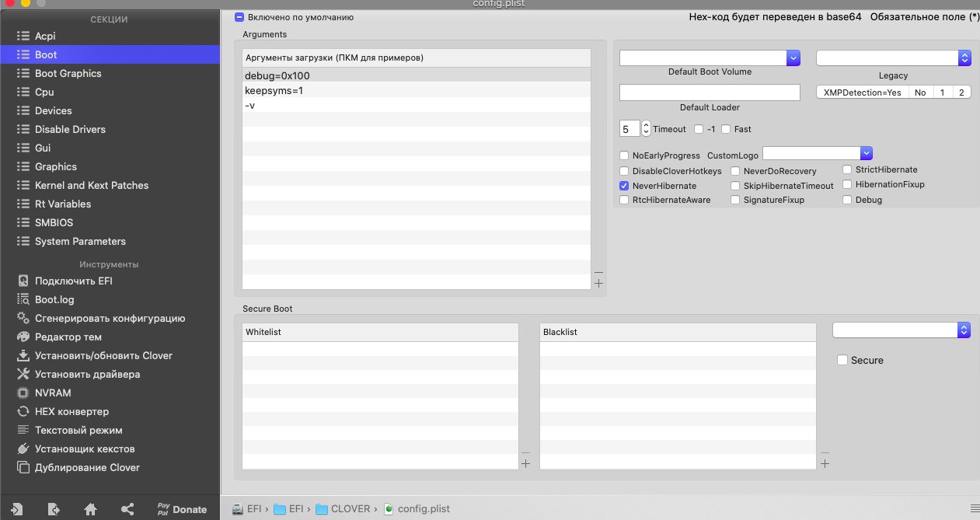
Task: Select the debug=0x100 boot argument
Action: pos(417,75)
